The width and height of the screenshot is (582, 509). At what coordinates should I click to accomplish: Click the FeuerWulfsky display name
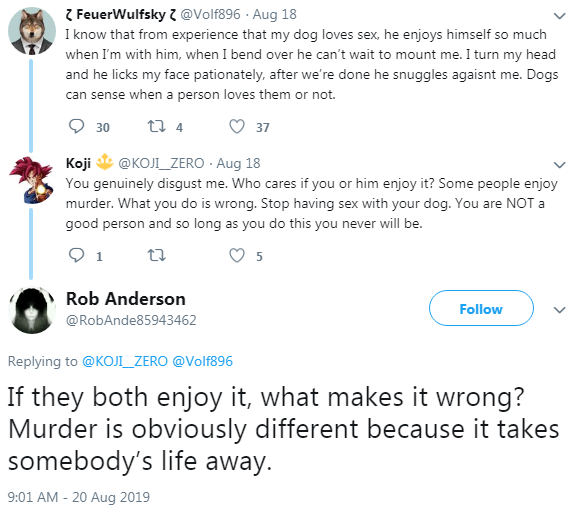121,14
